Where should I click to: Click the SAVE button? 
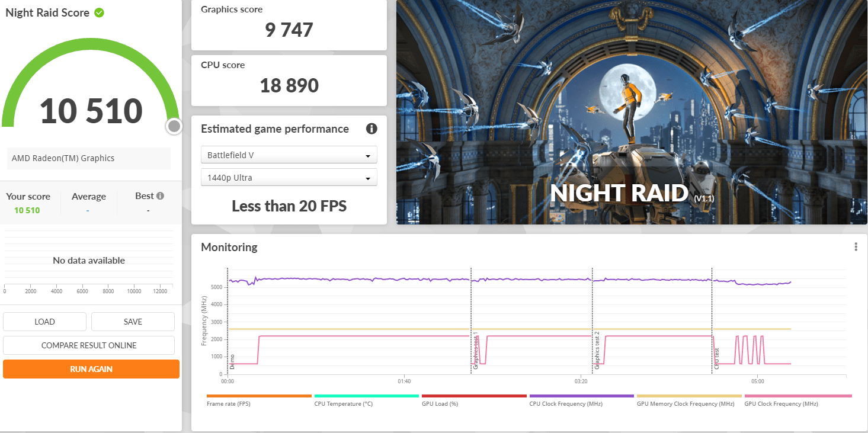tap(133, 322)
